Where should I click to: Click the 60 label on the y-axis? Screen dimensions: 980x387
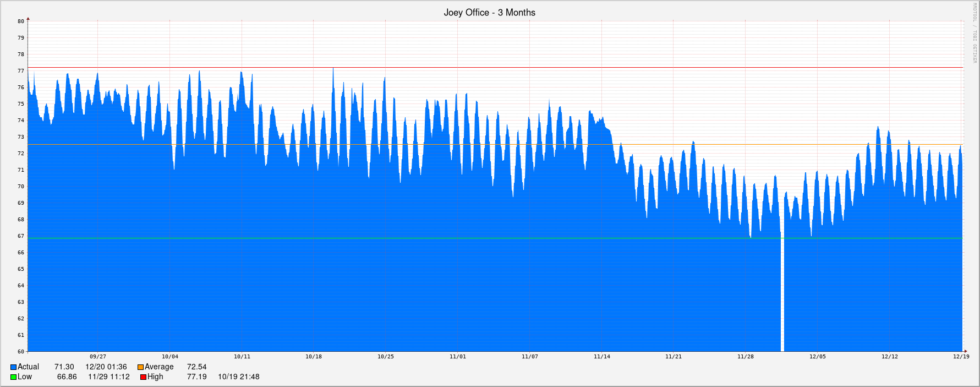pos(21,351)
